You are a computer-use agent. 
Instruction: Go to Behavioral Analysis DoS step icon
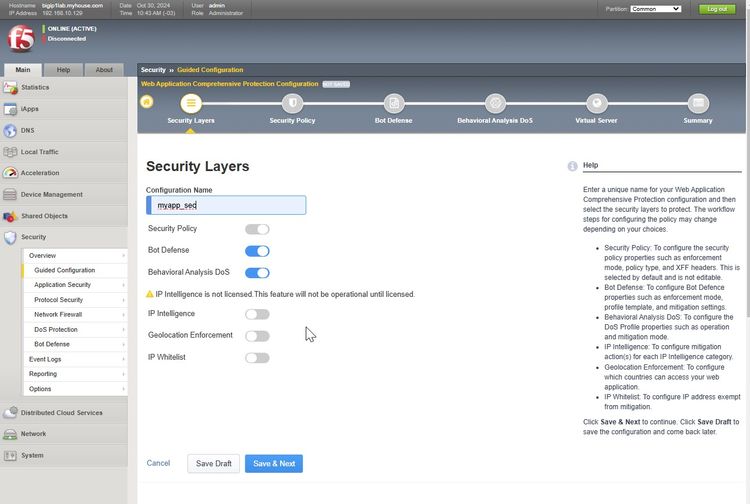click(495, 103)
